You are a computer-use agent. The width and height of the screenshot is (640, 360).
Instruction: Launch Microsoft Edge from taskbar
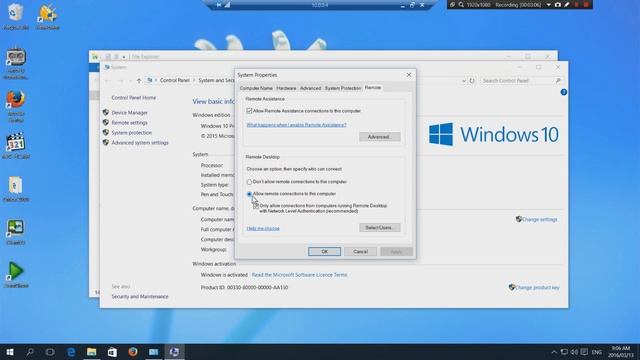71,352
